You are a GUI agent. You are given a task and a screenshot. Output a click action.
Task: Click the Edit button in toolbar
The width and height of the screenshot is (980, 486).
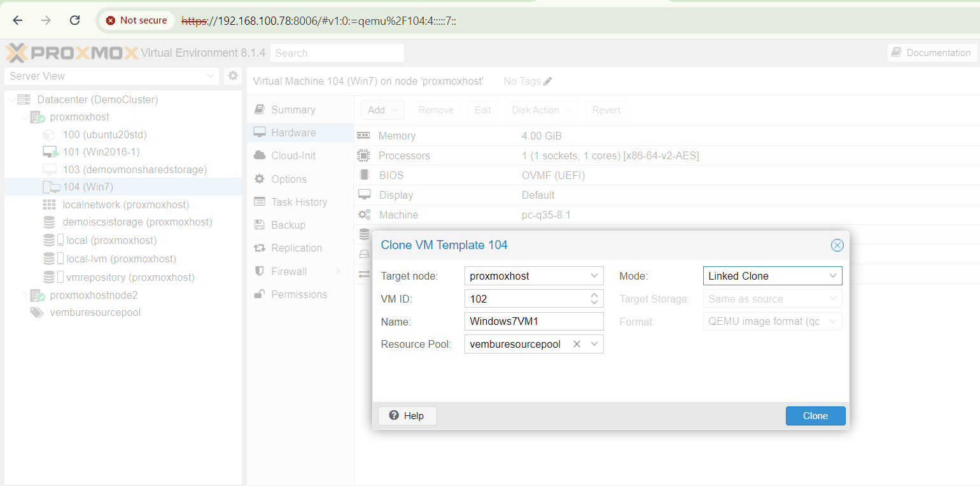point(483,110)
